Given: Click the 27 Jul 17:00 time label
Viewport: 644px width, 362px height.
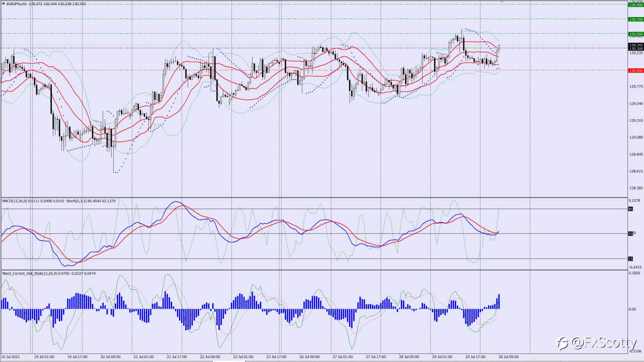Looking at the screenshot, I should click(376, 357).
